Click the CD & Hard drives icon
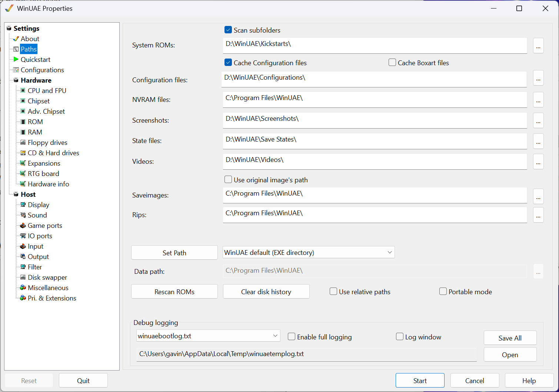This screenshot has height=392, width=559. coord(23,153)
